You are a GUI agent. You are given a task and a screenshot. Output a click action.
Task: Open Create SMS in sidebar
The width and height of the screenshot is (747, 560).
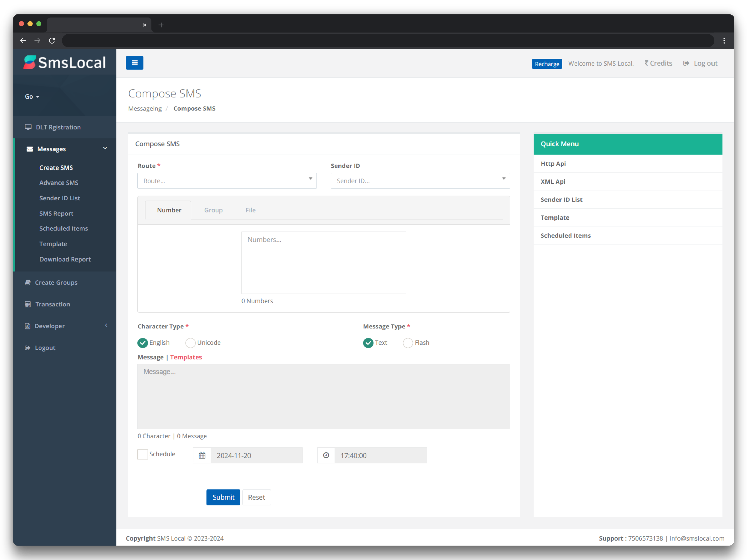pos(56,168)
